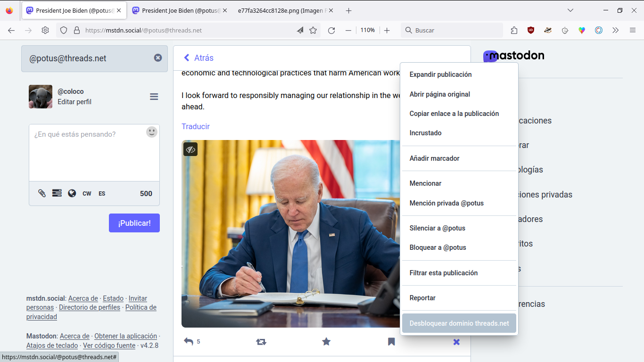The height and width of the screenshot is (362, 644).
Task: Open the hamburger menu beside @coloco
Action: (x=154, y=97)
